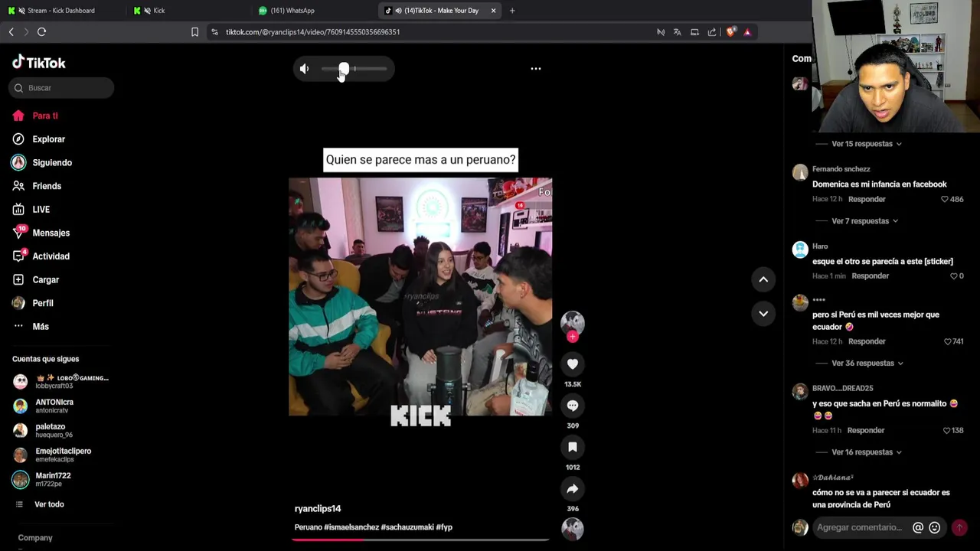Image resolution: width=980 pixels, height=551 pixels.
Task: Mute the video with the speaker icon
Action: coord(304,69)
